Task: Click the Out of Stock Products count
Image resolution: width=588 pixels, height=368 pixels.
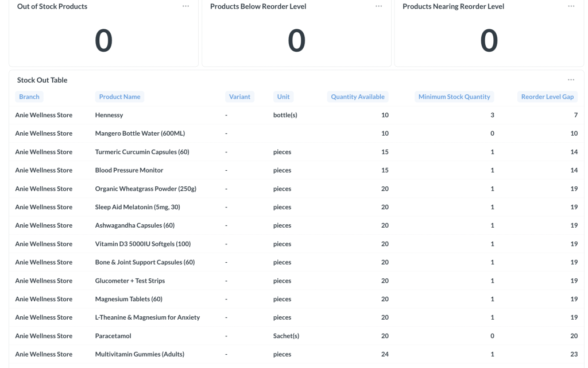Action: pyautogui.click(x=104, y=40)
